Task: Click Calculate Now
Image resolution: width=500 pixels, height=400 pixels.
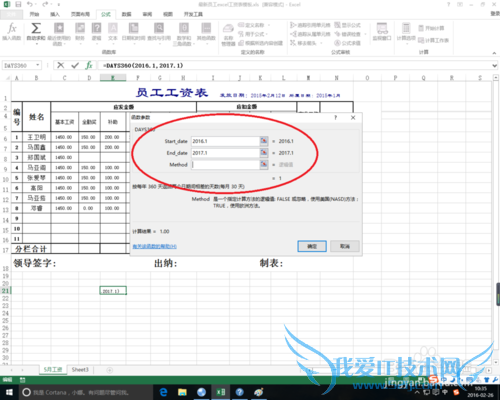Action: pos(431,28)
